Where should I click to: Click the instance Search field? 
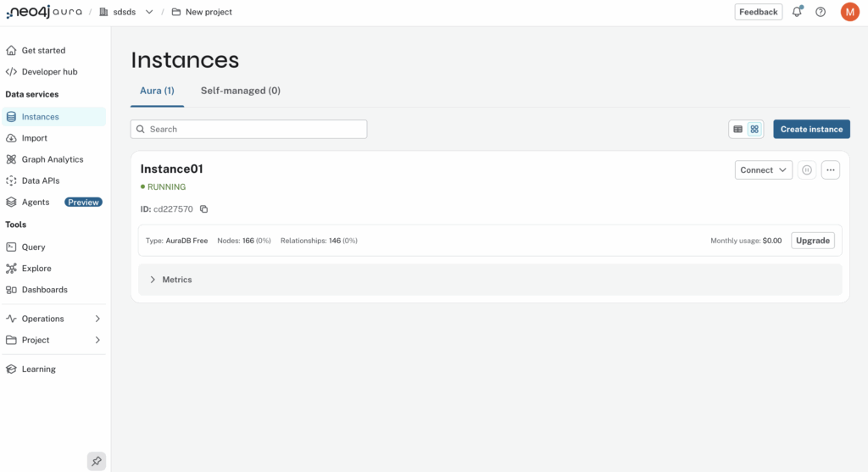point(248,130)
